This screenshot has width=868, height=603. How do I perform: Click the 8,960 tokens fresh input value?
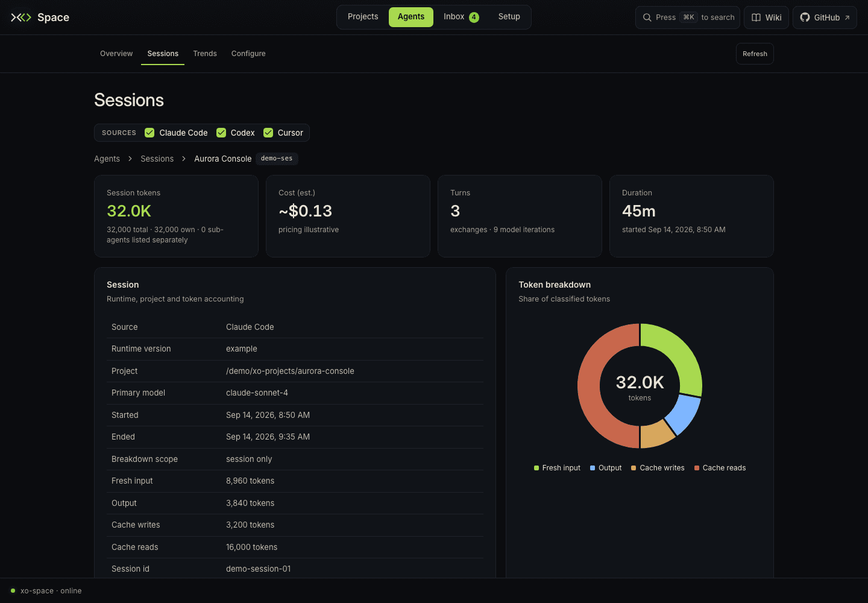pyautogui.click(x=250, y=481)
